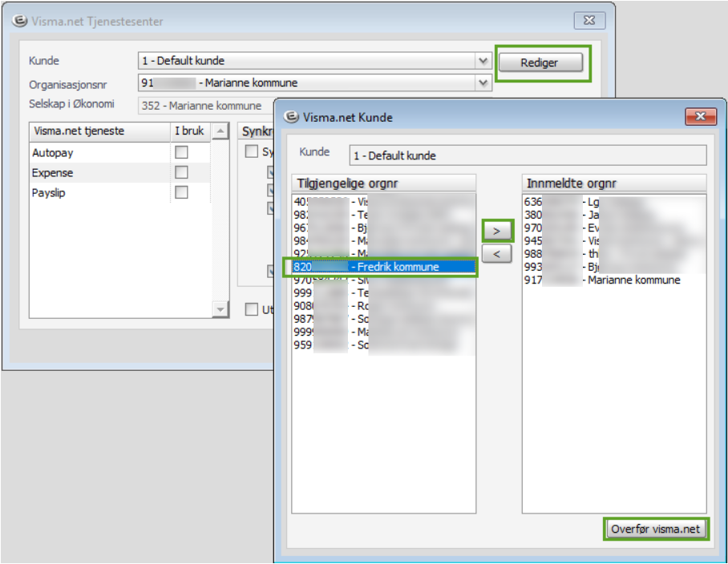The image size is (728, 564).
Task: Click the Visma.net Tjenestesenter title icon
Action: click(19, 21)
